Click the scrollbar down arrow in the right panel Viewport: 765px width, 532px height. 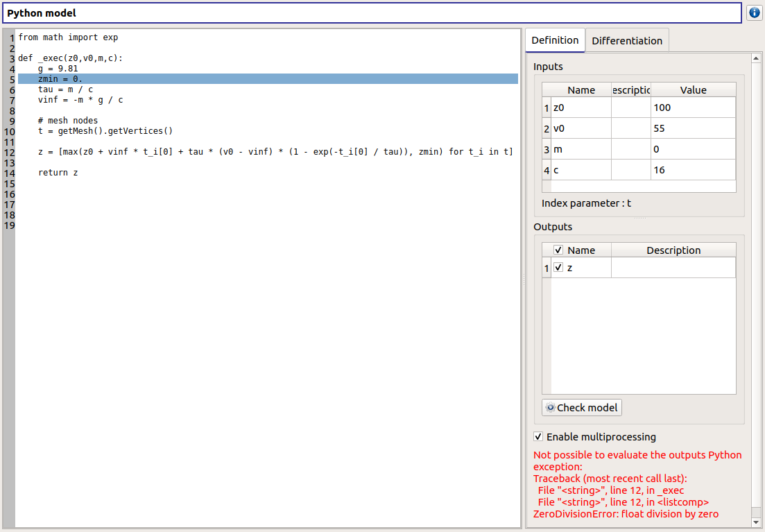[755, 521]
